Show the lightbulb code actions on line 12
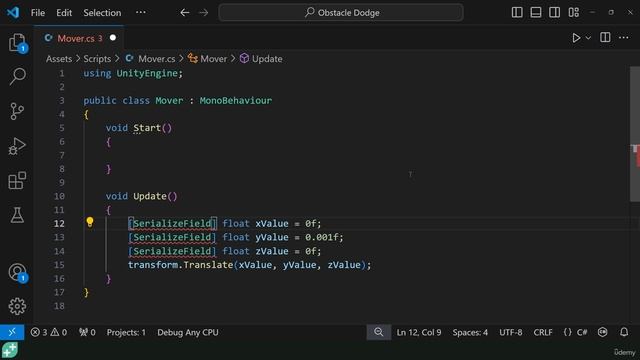 (x=90, y=222)
